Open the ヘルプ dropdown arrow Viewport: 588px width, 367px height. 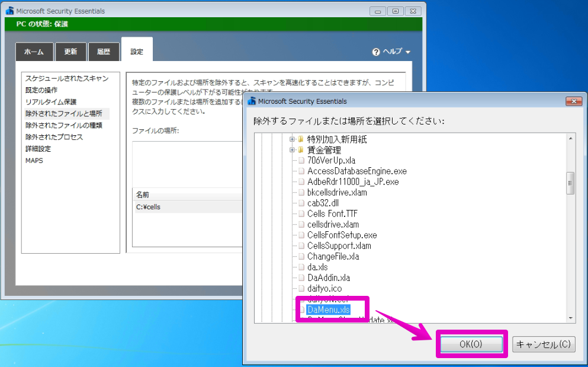(x=408, y=52)
